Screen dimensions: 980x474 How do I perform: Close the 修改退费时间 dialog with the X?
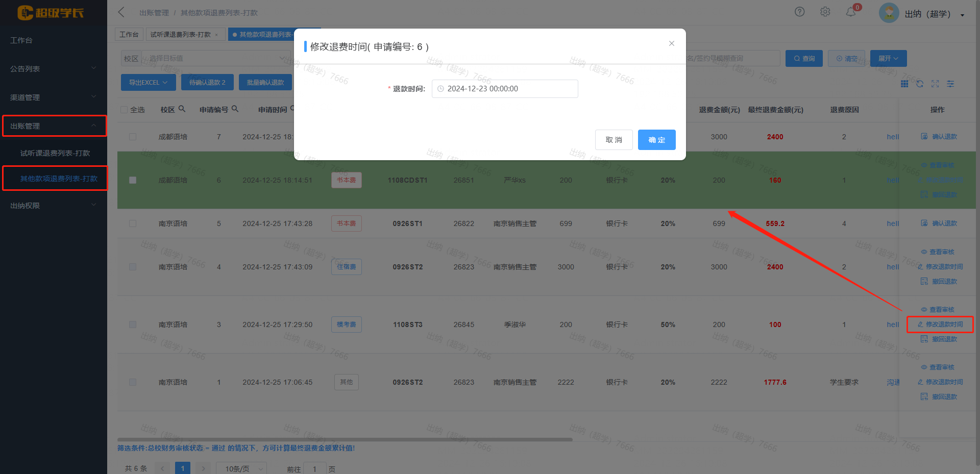[671, 43]
